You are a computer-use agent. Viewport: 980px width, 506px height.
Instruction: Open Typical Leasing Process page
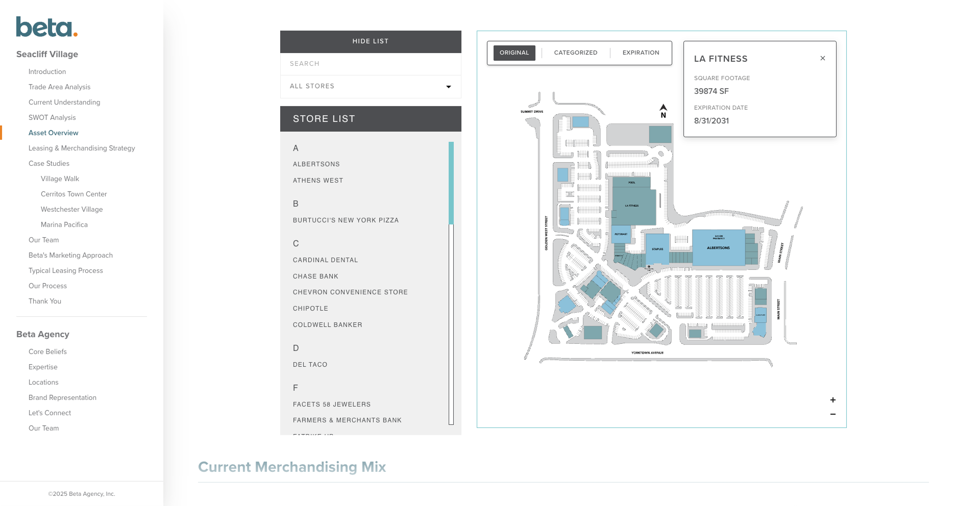coord(66,271)
